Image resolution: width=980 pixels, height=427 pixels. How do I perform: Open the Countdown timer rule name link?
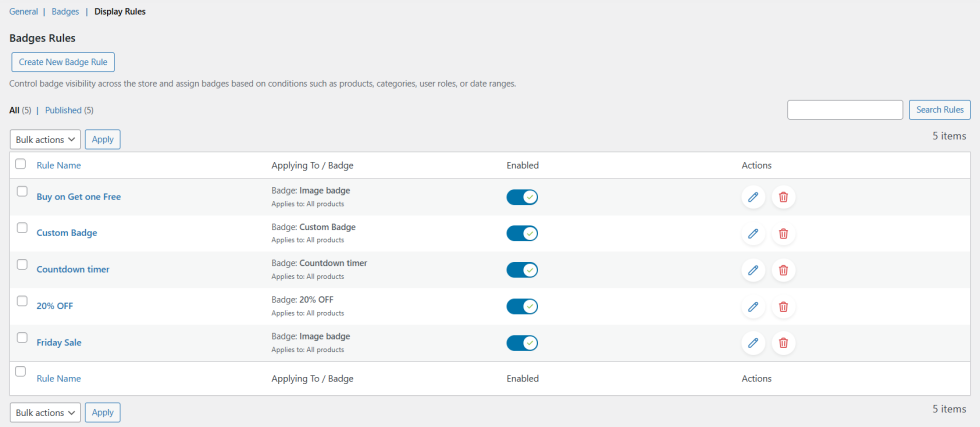(73, 269)
